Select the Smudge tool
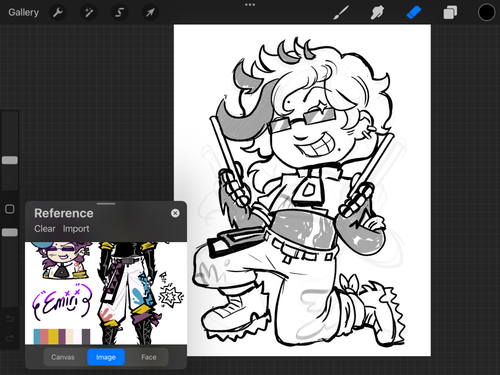This screenshot has width=500, height=375. tap(377, 13)
